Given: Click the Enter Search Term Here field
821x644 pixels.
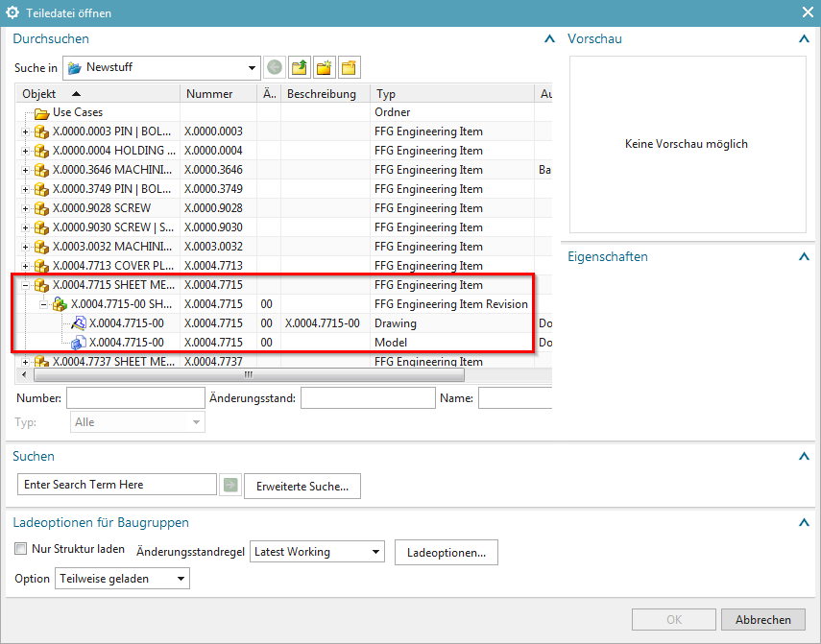Looking at the screenshot, I should [117, 485].
